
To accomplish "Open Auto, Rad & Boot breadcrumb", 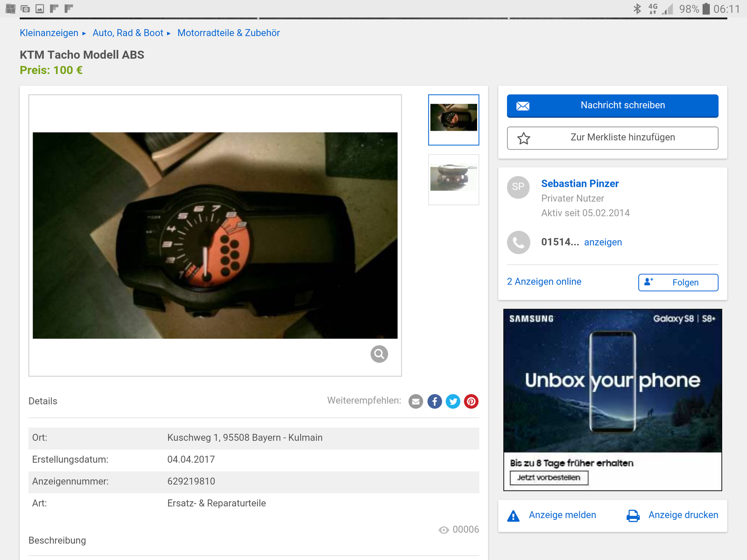I will pos(128,33).
